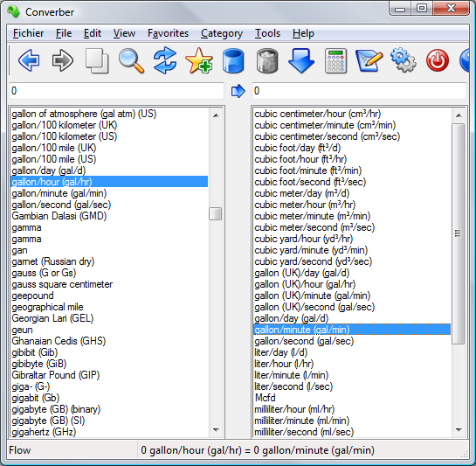Click the convert arrow between the value fields
The image size is (476, 466).
click(238, 91)
